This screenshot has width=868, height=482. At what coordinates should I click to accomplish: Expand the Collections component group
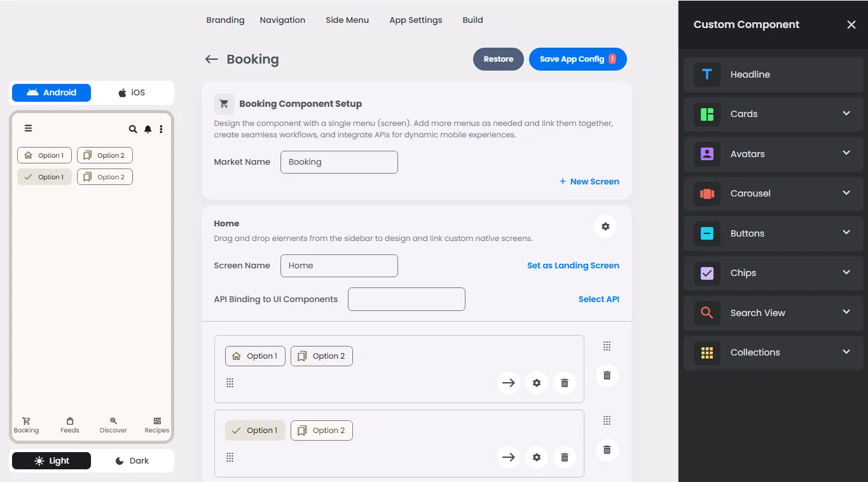click(773, 352)
